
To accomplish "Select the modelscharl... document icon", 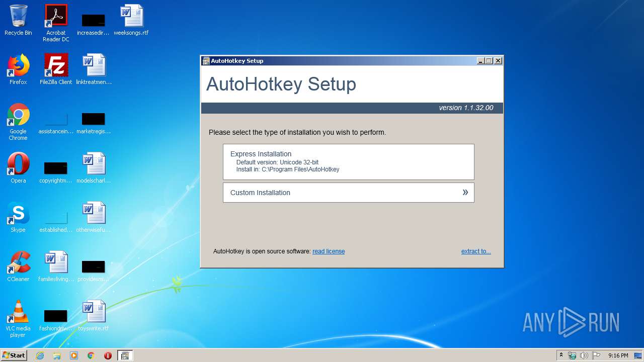I will click(x=94, y=168).
